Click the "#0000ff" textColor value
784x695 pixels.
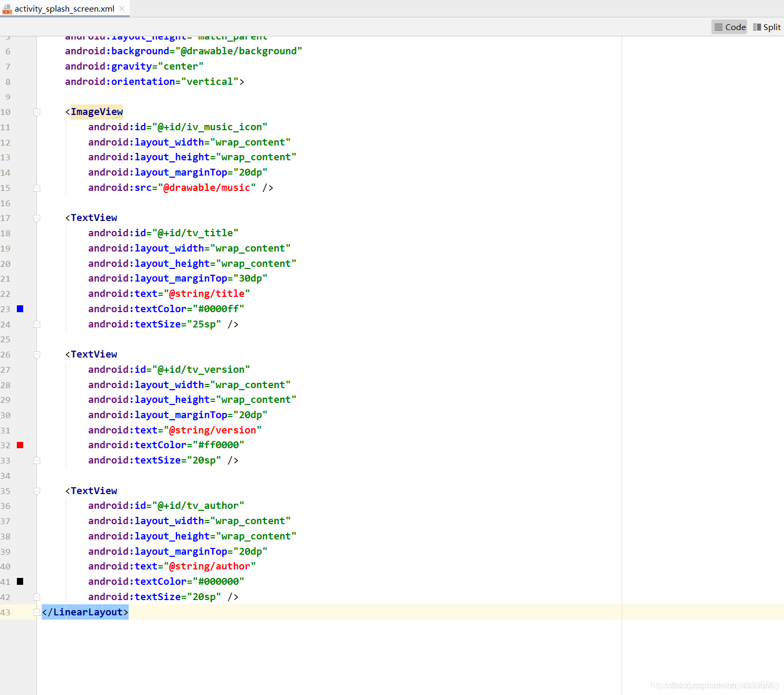click(x=218, y=309)
